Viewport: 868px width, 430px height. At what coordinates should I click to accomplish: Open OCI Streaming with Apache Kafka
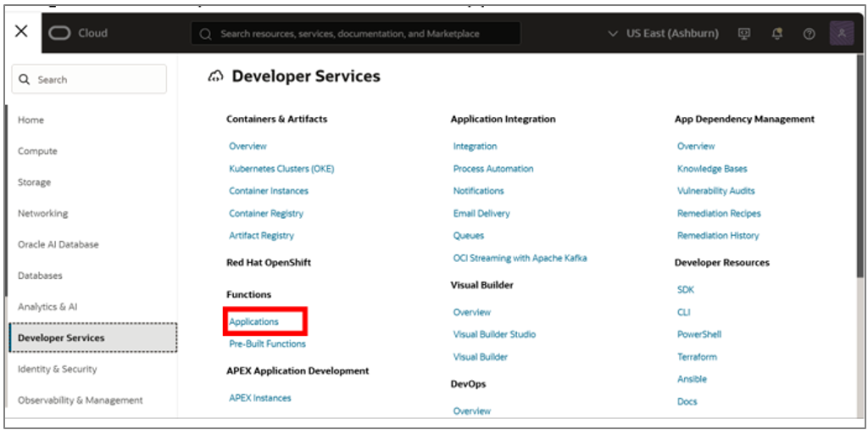[520, 258]
